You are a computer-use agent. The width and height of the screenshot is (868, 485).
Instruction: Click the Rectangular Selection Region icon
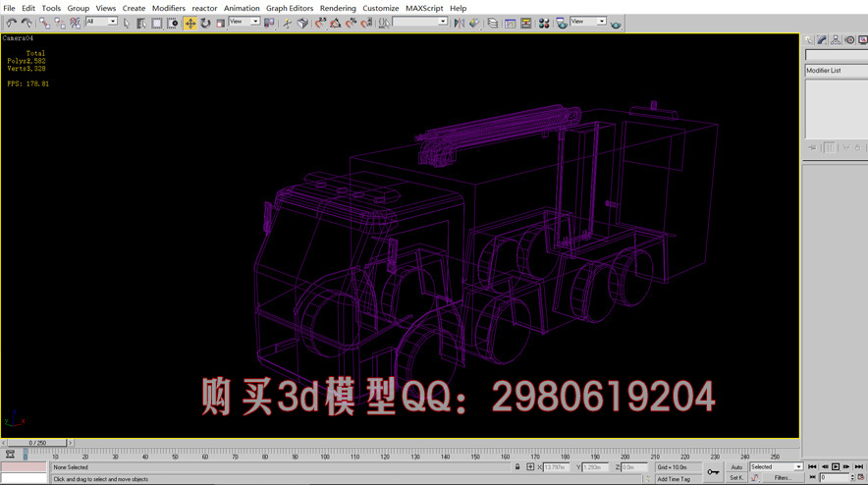coord(157,23)
